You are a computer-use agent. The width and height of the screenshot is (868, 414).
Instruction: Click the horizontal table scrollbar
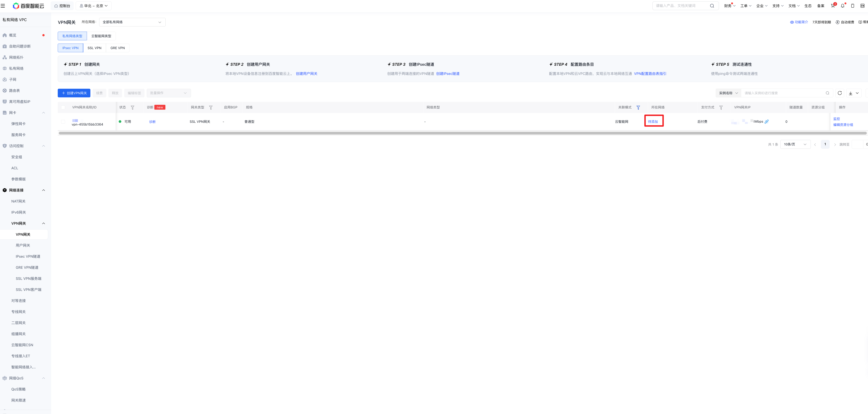(462, 133)
